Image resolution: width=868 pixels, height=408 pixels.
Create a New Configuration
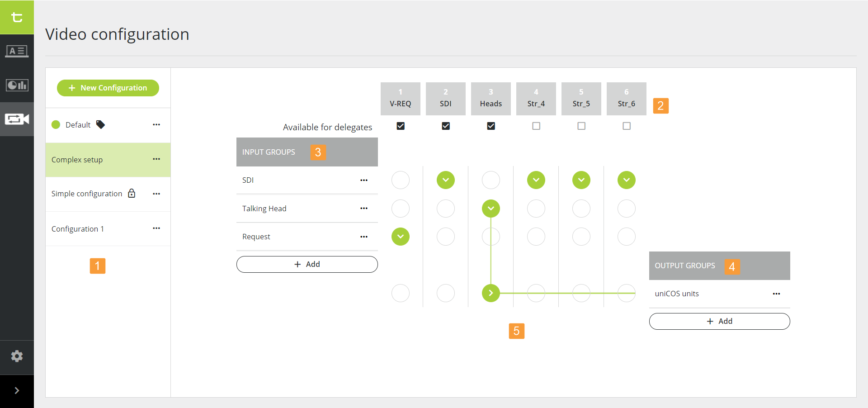[x=108, y=88]
